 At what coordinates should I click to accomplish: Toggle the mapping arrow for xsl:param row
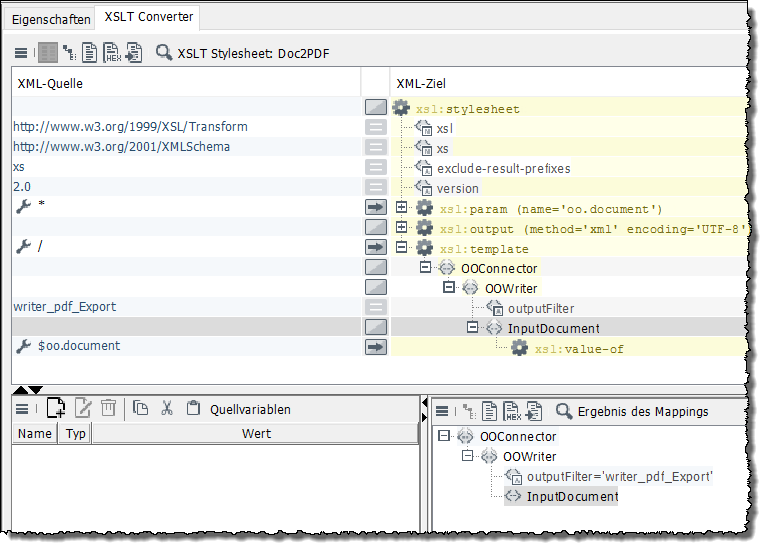(x=376, y=207)
